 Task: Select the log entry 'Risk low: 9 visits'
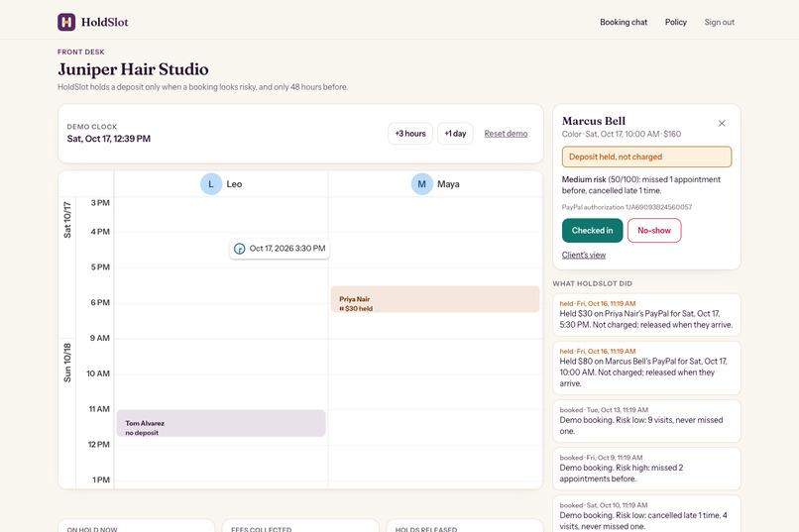tap(646, 421)
